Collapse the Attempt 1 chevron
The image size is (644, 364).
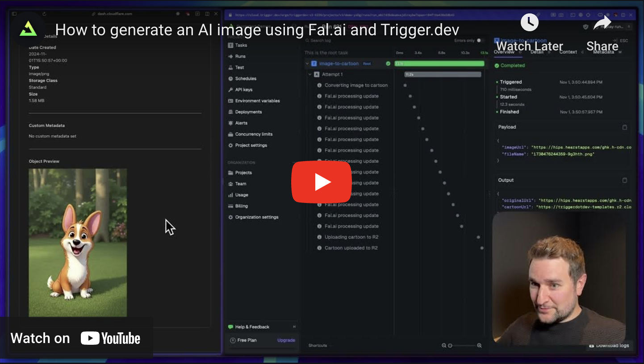coord(310,74)
